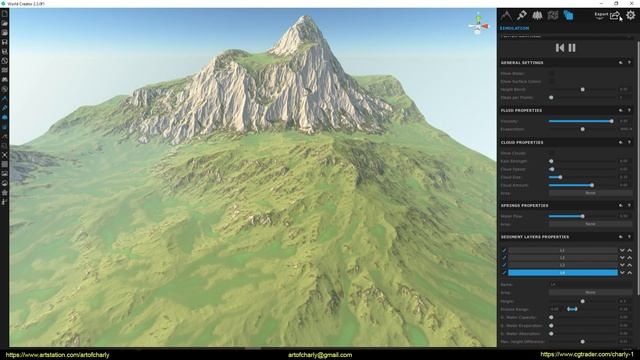Click crossed-arrows X icon in left toolbar
The width and height of the screenshot is (640, 360).
(x=4, y=155)
